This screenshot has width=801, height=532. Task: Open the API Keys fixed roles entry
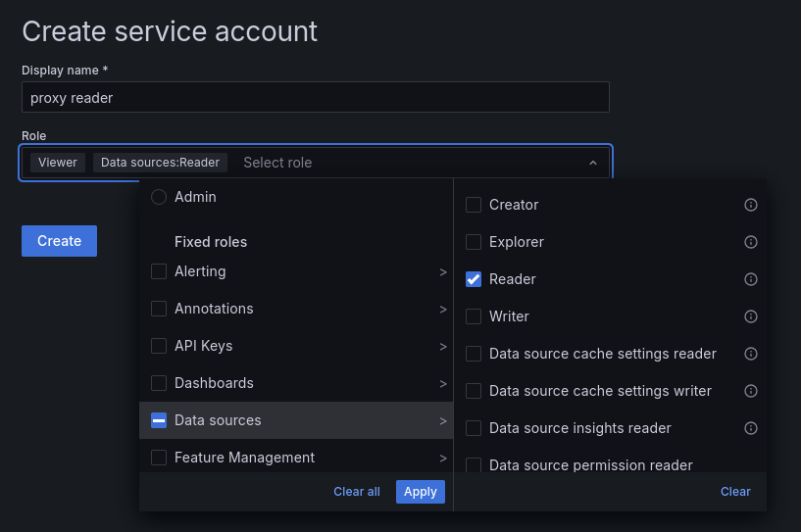tap(296, 346)
